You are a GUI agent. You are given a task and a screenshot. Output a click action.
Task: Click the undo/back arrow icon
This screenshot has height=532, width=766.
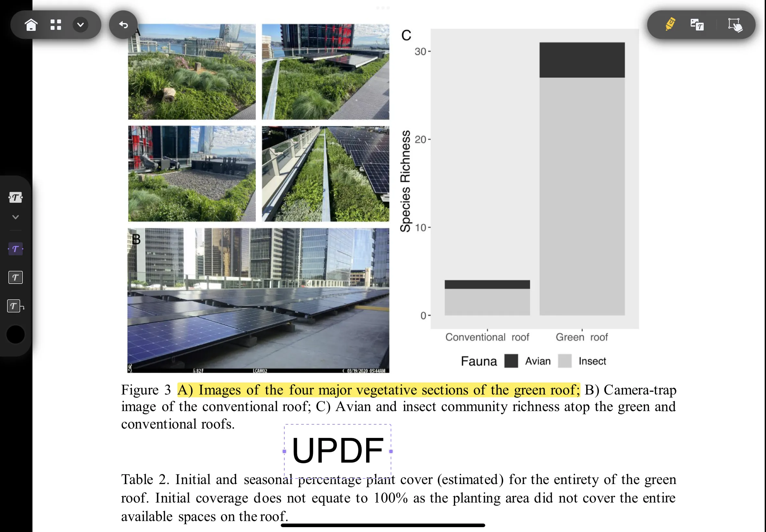(x=122, y=24)
